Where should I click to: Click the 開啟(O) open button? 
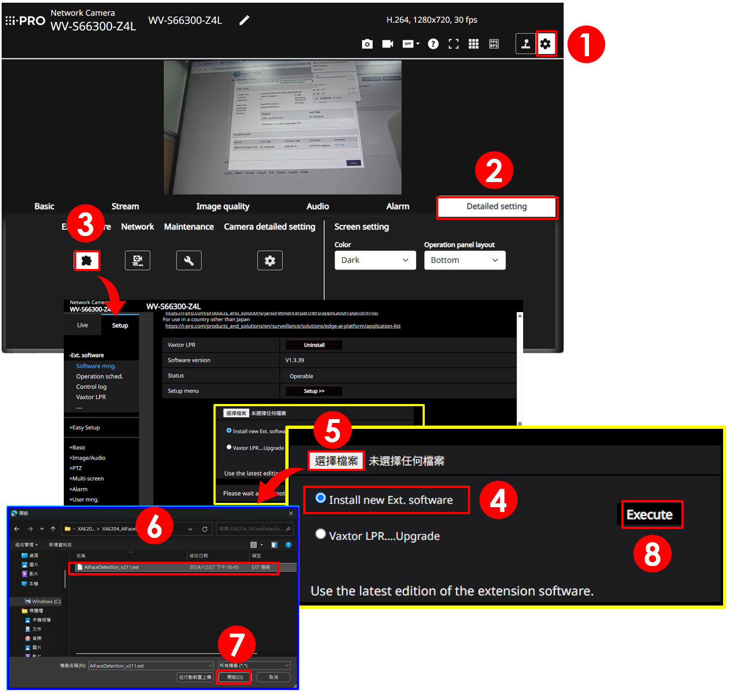click(235, 677)
